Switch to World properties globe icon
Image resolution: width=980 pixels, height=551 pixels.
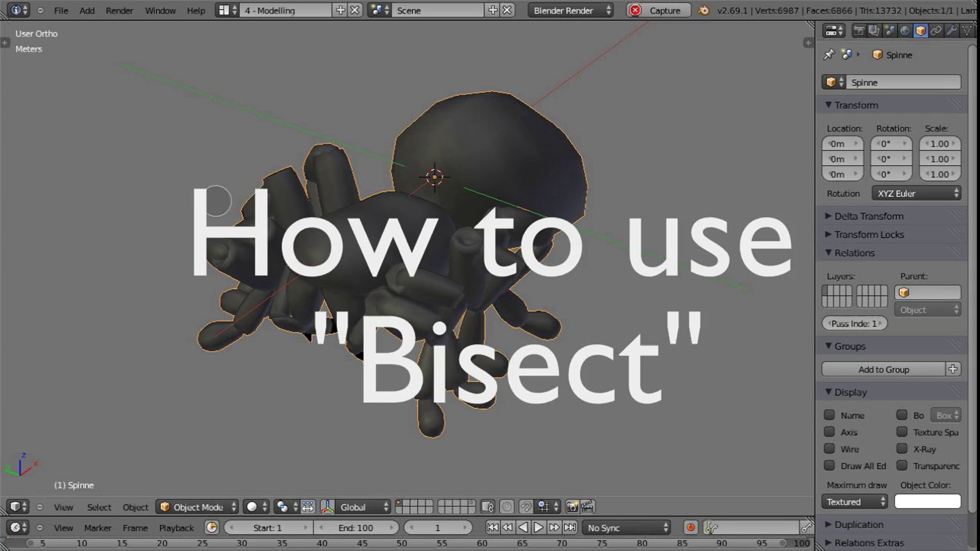click(x=905, y=31)
